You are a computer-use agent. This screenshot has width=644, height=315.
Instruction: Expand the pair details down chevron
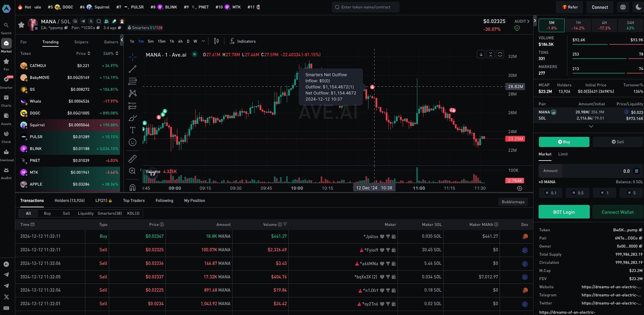point(591,126)
